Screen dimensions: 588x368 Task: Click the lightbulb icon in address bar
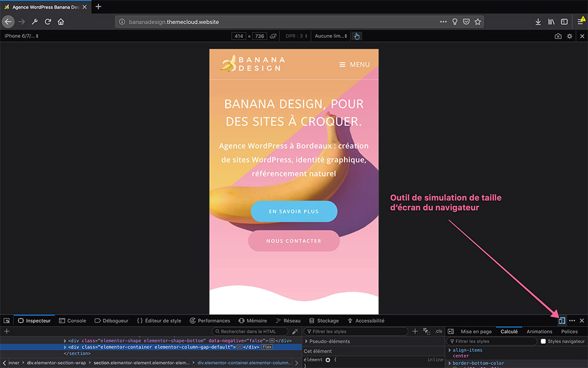(455, 22)
